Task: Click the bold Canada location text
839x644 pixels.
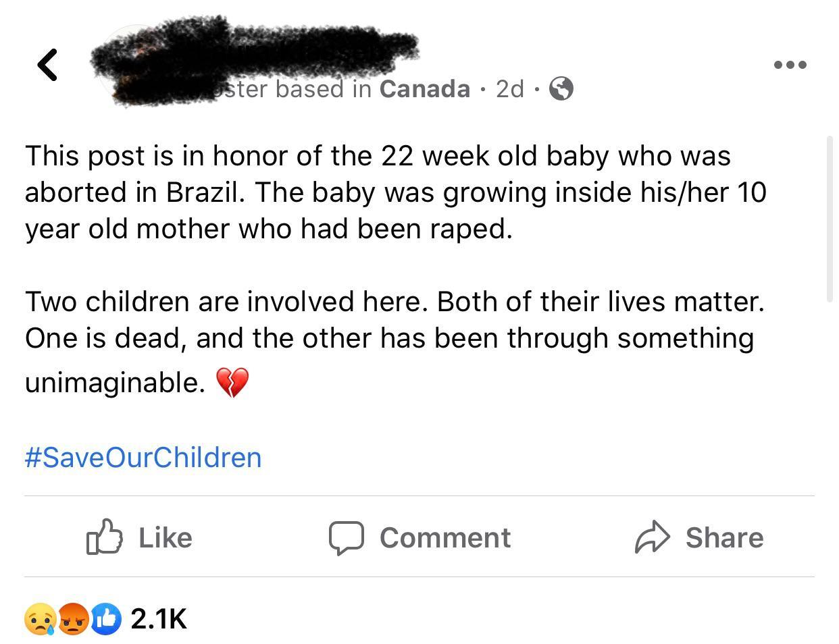Action: (424, 88)
